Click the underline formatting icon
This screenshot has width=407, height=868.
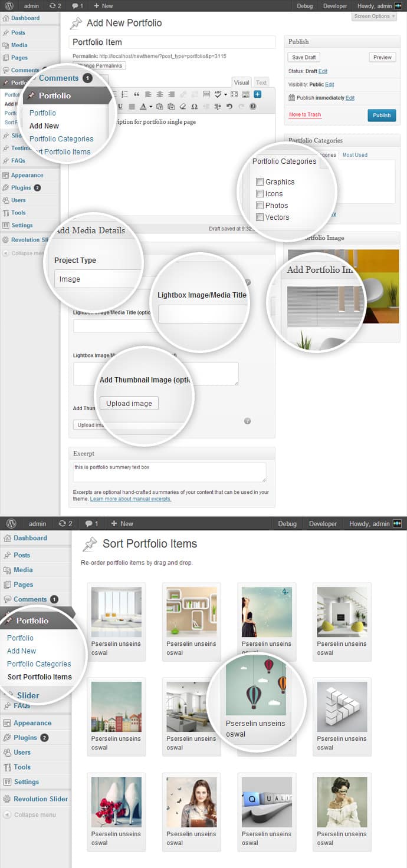(x=120, y=107)
